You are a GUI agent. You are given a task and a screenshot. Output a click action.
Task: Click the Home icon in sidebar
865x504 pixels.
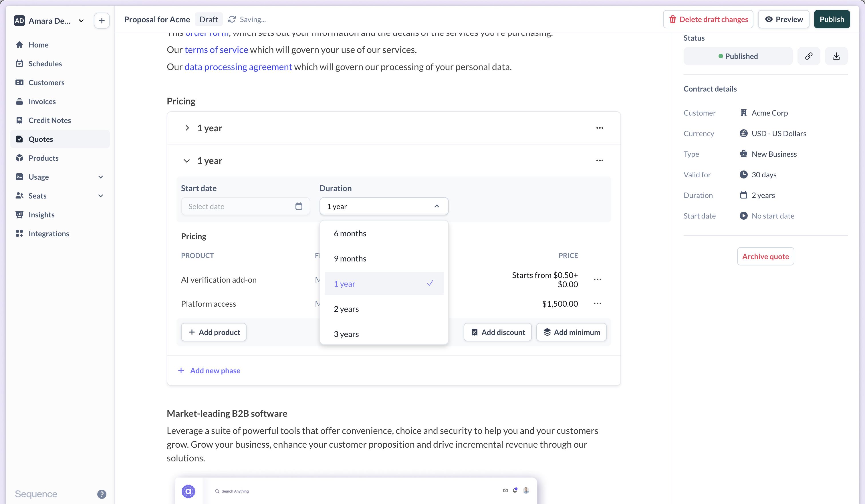point(19,45)
